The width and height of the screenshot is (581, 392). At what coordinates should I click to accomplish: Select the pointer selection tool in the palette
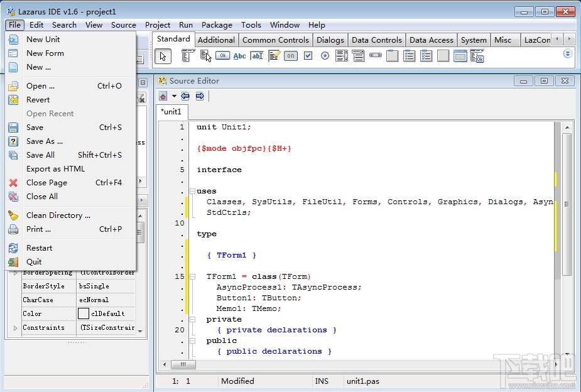[x=163, y=57]
